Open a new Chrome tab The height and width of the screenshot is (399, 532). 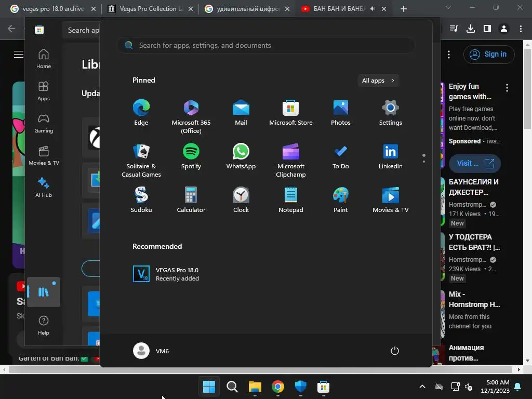coord(403,9)
